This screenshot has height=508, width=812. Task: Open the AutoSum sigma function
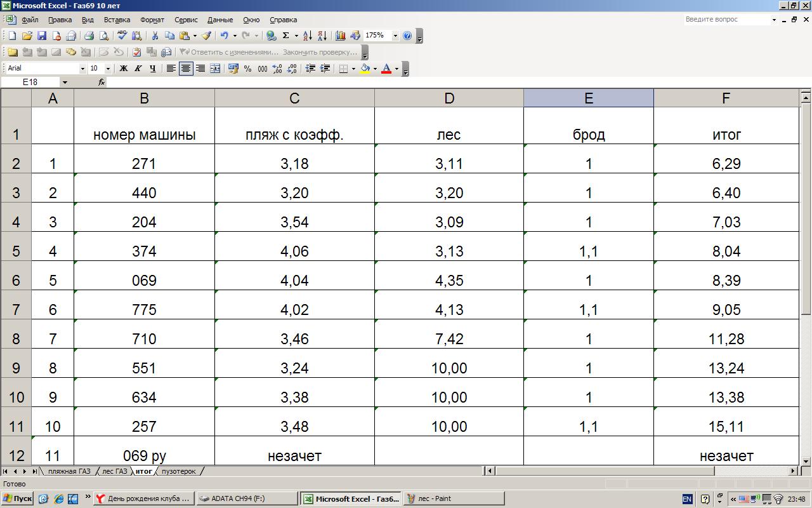[286, 36]
